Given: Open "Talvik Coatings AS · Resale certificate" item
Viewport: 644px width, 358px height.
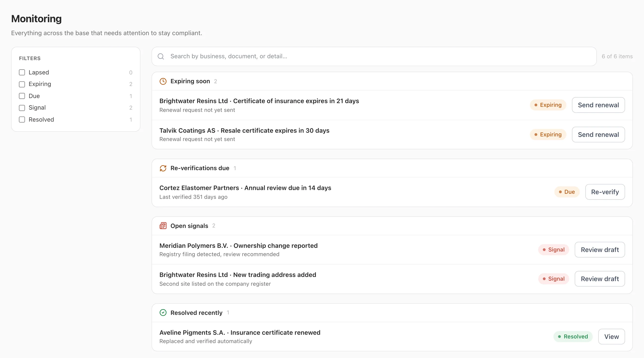Looking at the screenshot, I should (244, 131).
